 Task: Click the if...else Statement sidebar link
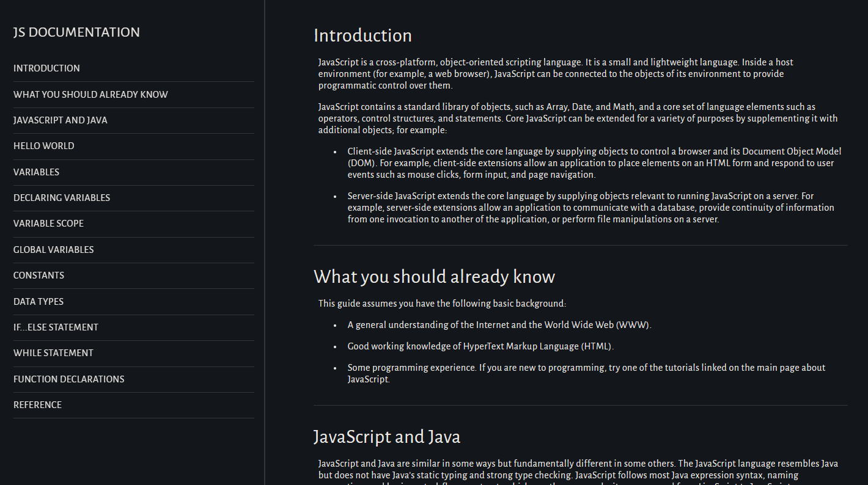[56, 327]
